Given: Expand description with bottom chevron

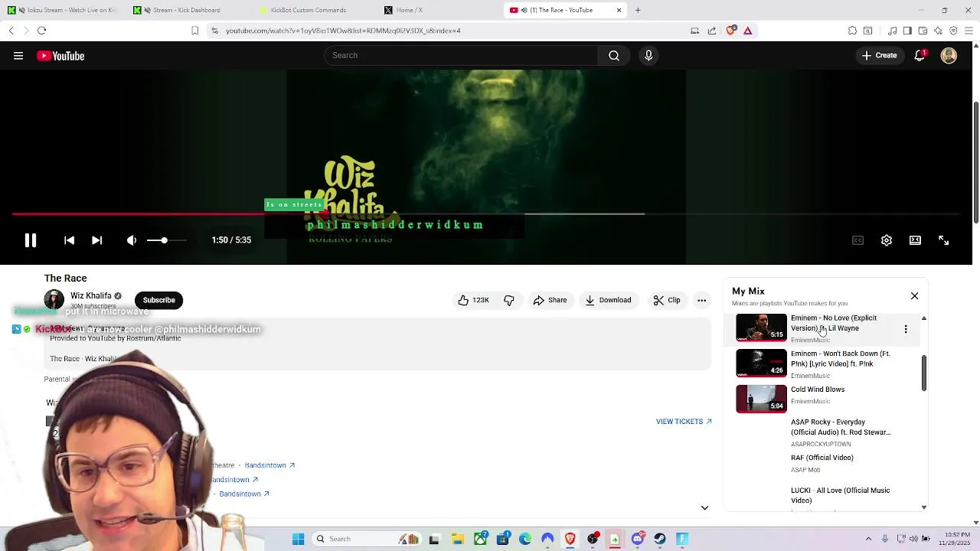Looking at the screenshot, I should 704,507.
